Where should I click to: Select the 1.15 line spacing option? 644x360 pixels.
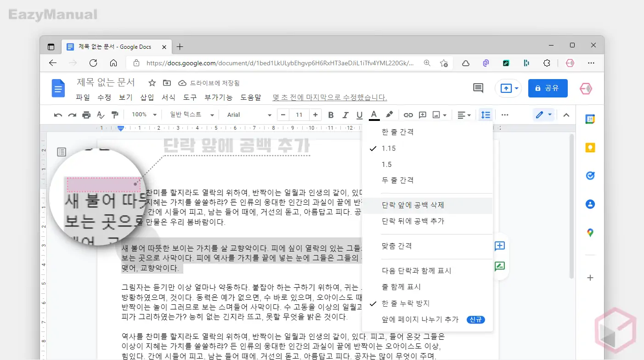[x=427, y=149]
